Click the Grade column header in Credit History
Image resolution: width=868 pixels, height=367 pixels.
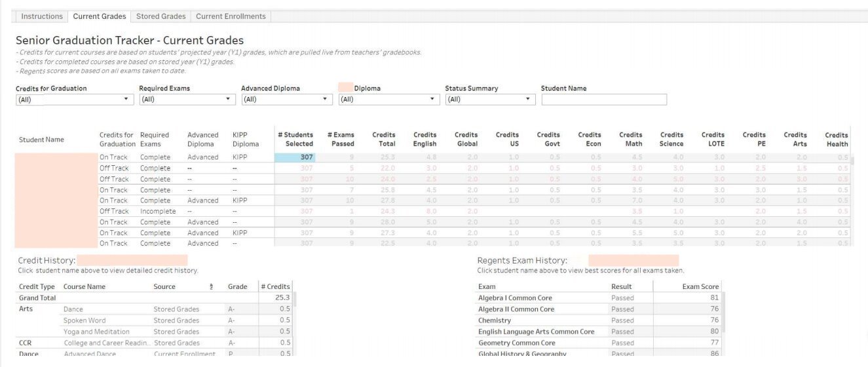[238, 286]
